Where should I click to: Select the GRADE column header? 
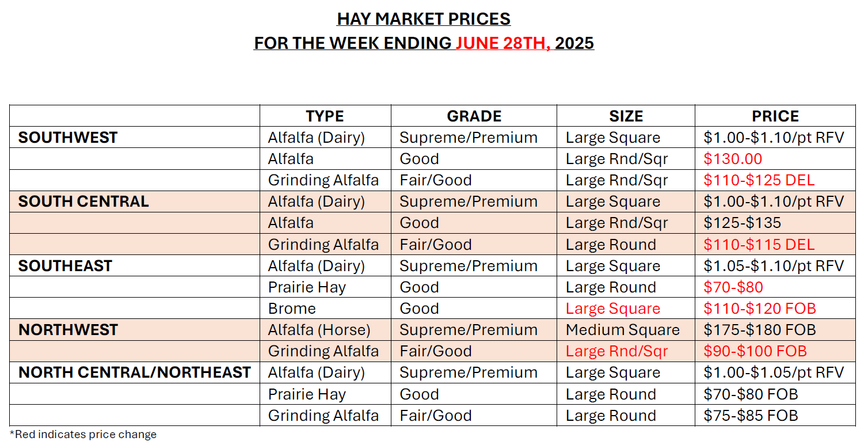tap(474, 116)
